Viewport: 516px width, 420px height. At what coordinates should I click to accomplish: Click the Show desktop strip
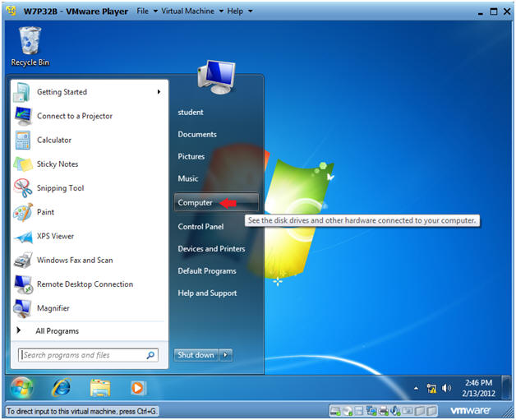point(506,388)
